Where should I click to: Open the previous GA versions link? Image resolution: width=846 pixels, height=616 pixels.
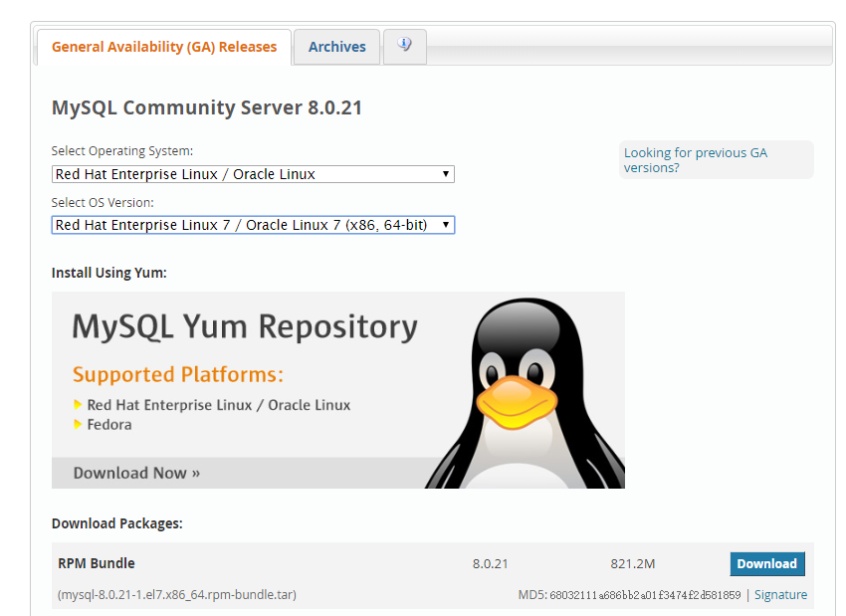click(697, 159)
